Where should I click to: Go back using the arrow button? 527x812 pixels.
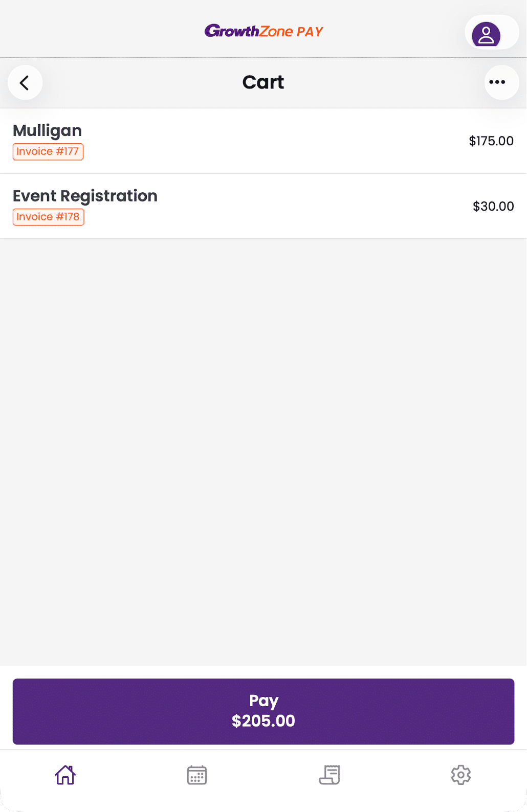[x=25, y=82]
